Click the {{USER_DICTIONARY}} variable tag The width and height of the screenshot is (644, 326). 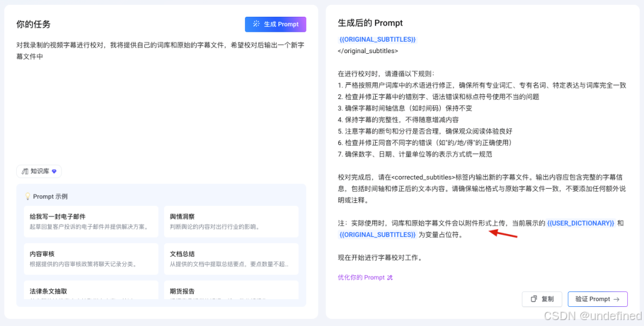[581, 223]
